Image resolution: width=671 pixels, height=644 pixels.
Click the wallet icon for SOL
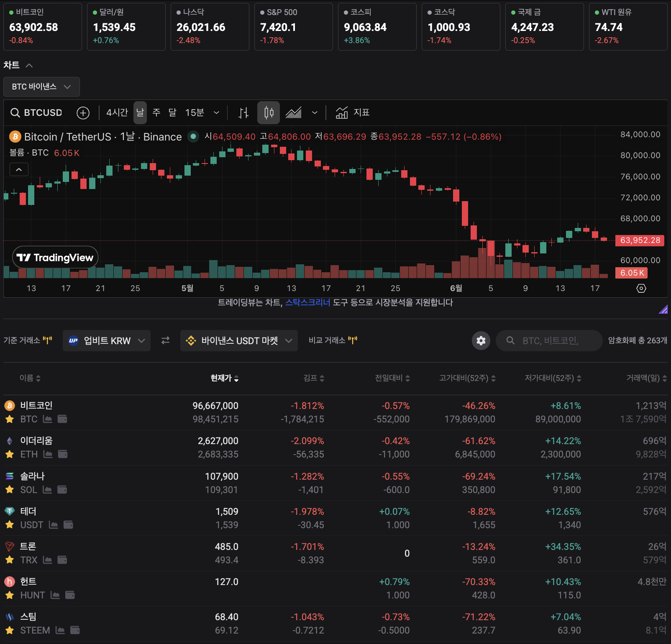62,490
